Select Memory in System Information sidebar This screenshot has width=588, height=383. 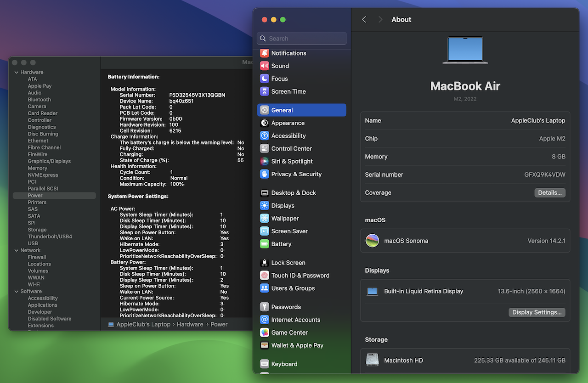(x=37, y=168)
